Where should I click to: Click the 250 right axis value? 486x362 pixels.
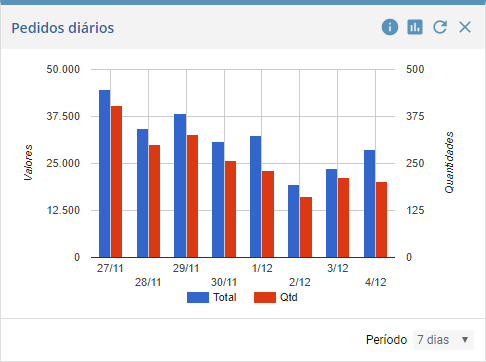click(415, 163)
